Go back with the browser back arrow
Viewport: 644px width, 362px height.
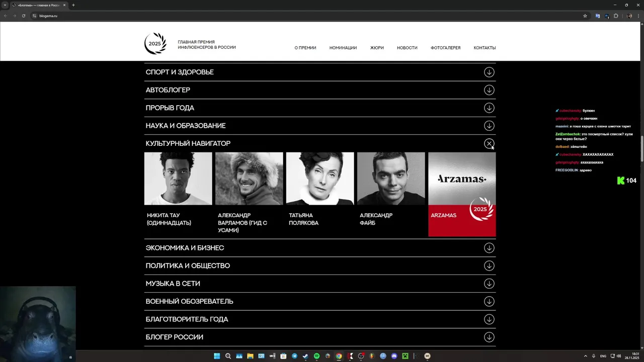6,16
